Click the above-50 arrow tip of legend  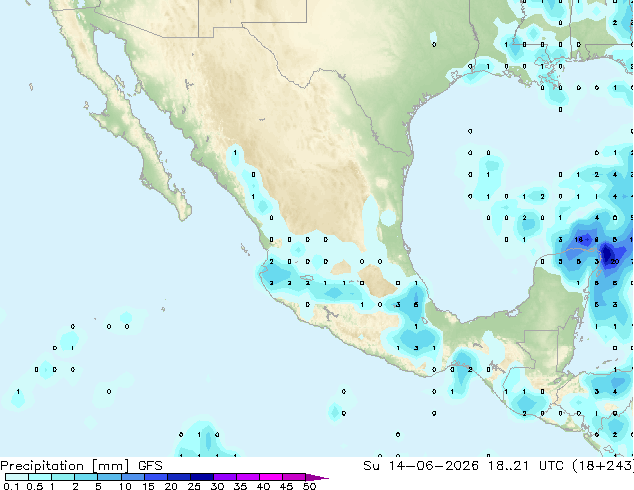(317, 477)
